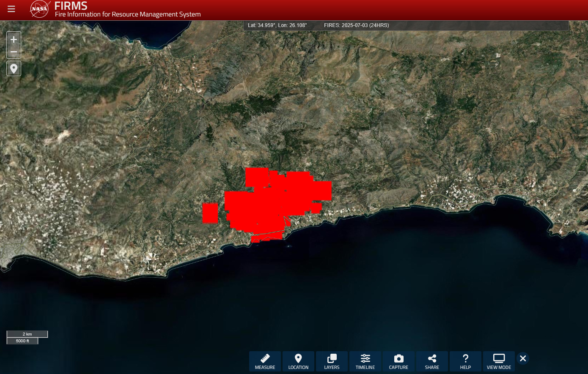Click the FIRMS title text

71,6
